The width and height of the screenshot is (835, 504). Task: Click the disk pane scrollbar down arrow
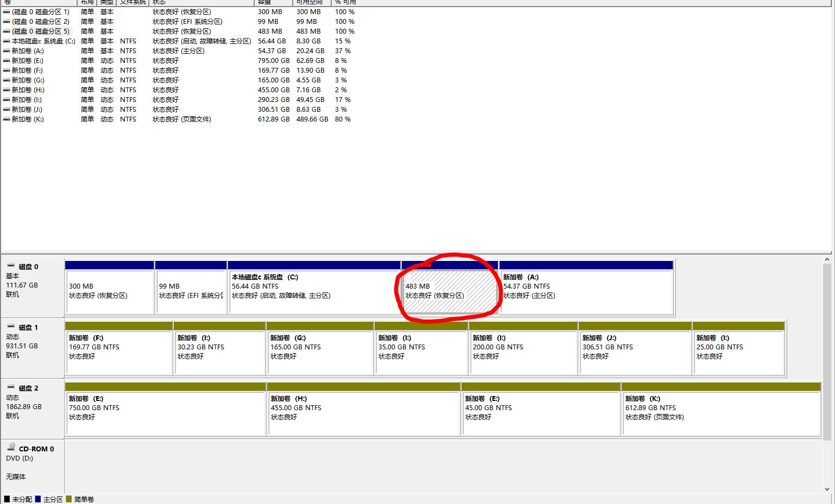click(827, 489)
